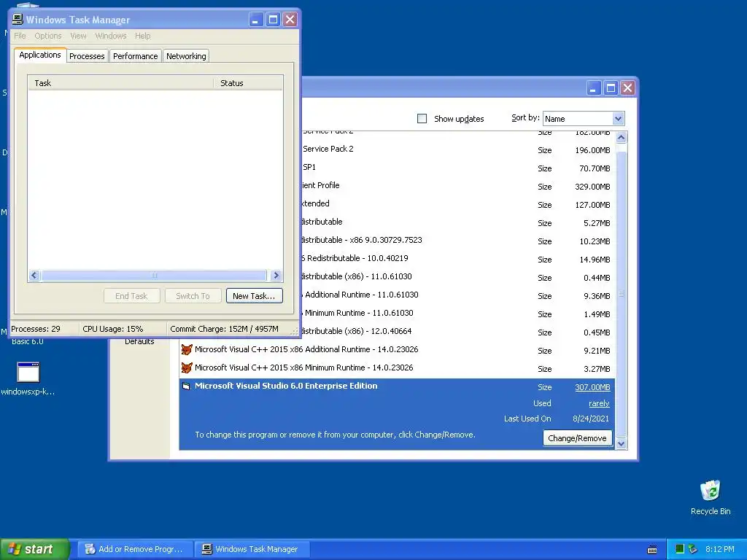Click the New Task... button
This screenshot has height=560, width=747.
254,296
